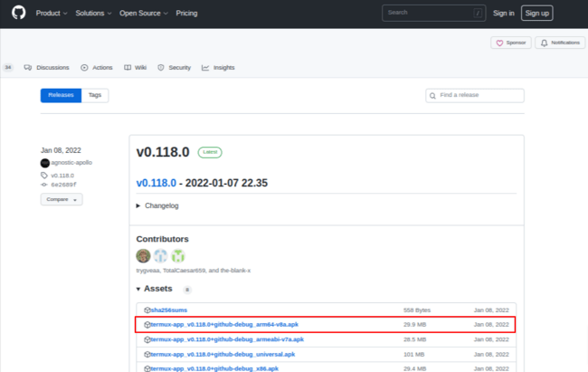This screenshot has height=372, width=588.
Task: Click the large v0.118.0 release title
Action: tap(163, 152)
